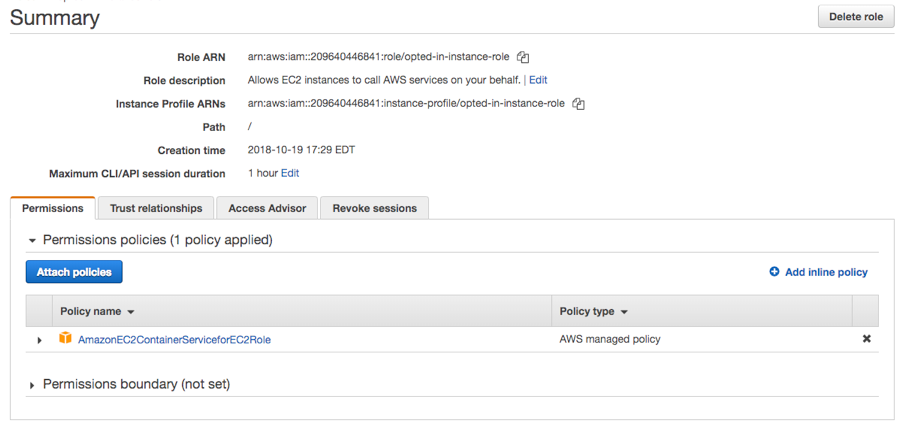This screenshot has width=899, height=429.
Task: Collapse the Permissions policies section
Action: (32, 240)
